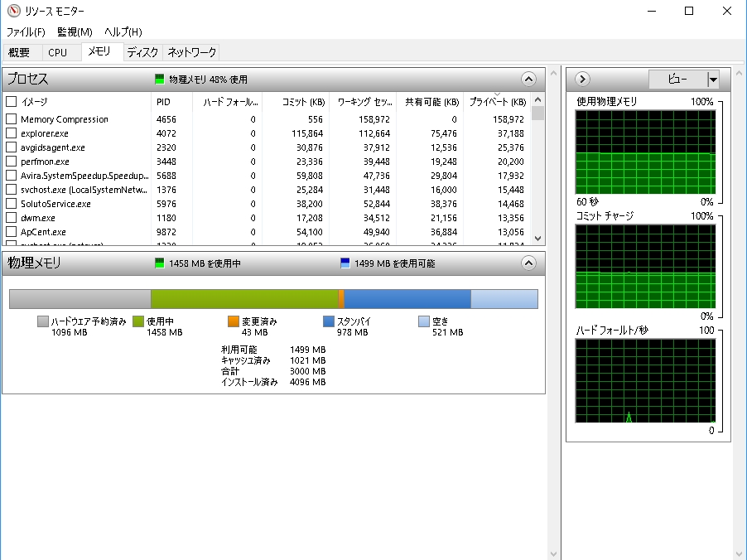The image size is (747, 560).
Task: Click the blue standby segment of memory bar
Action: click(x=407, y=299)
